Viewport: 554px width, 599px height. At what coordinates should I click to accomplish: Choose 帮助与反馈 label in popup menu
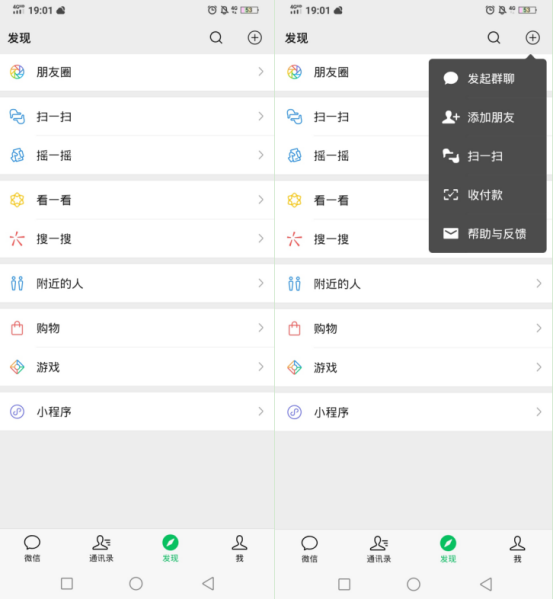pos(497,234)
